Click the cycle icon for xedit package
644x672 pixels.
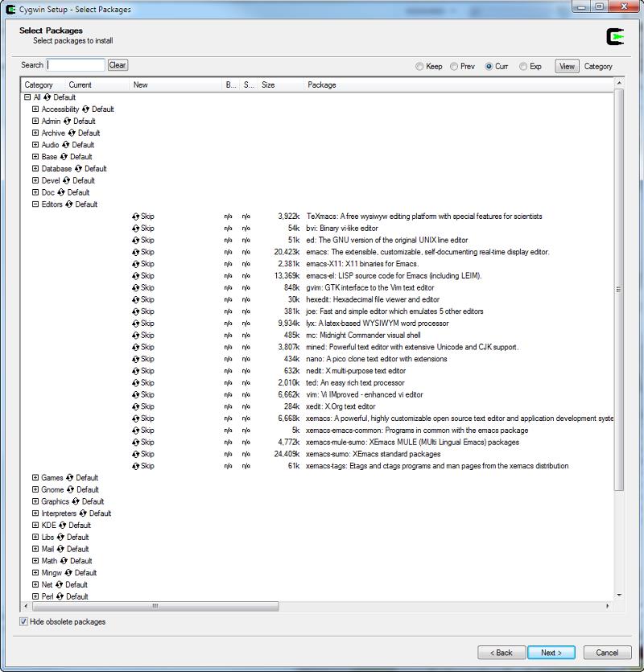135,406
